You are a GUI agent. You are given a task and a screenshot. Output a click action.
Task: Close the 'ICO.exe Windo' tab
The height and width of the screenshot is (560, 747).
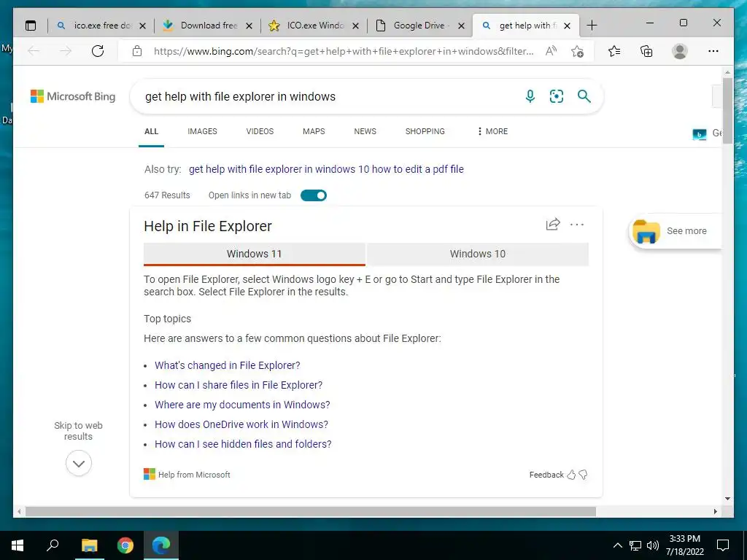[355, 26]
